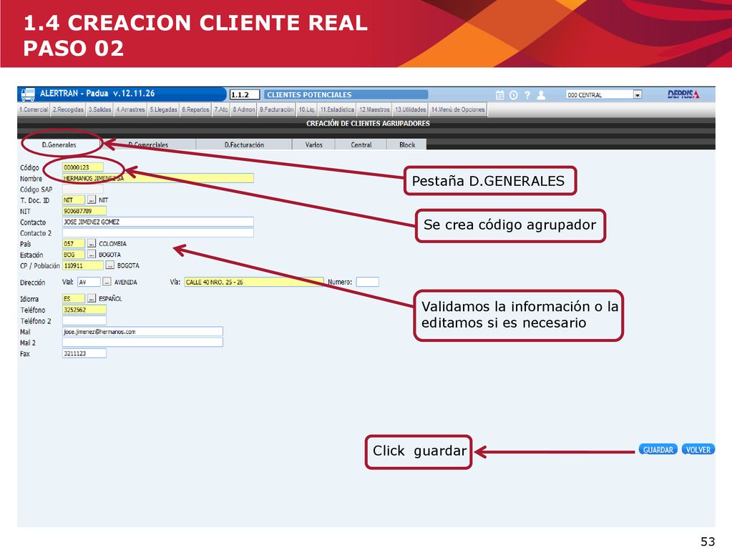Switch to Varios tab
This screenshot has height=560, width=732.
(313, 144)
